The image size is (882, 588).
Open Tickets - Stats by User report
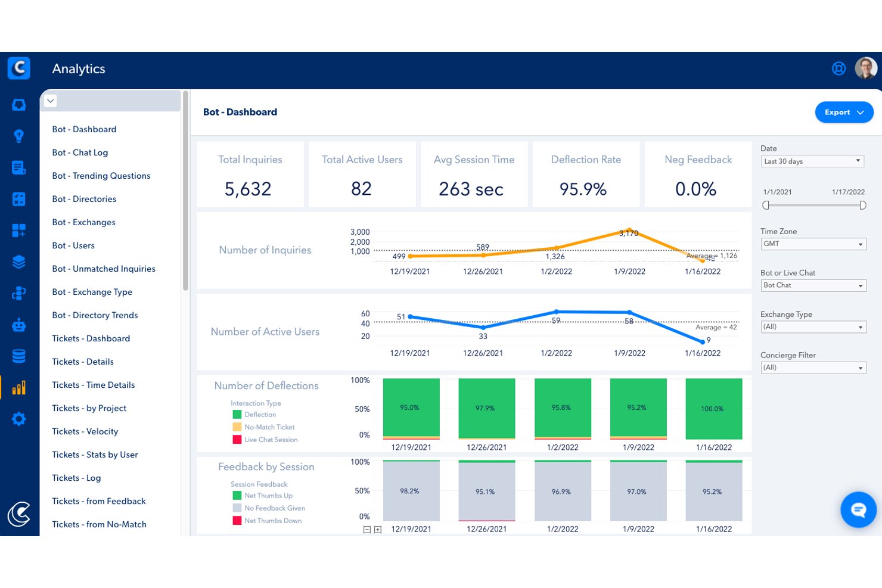tap(95, 455)
